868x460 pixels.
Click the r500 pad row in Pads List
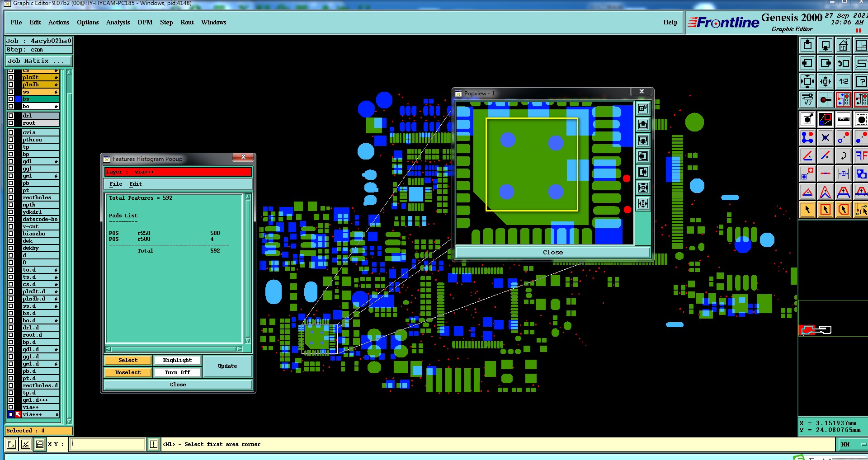pyautogui.click(x=161, y=239)
